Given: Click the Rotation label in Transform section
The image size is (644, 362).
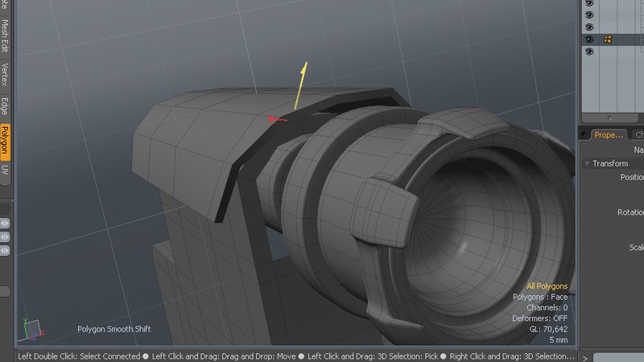Looking at the screenshot, I should coord(630,212).
